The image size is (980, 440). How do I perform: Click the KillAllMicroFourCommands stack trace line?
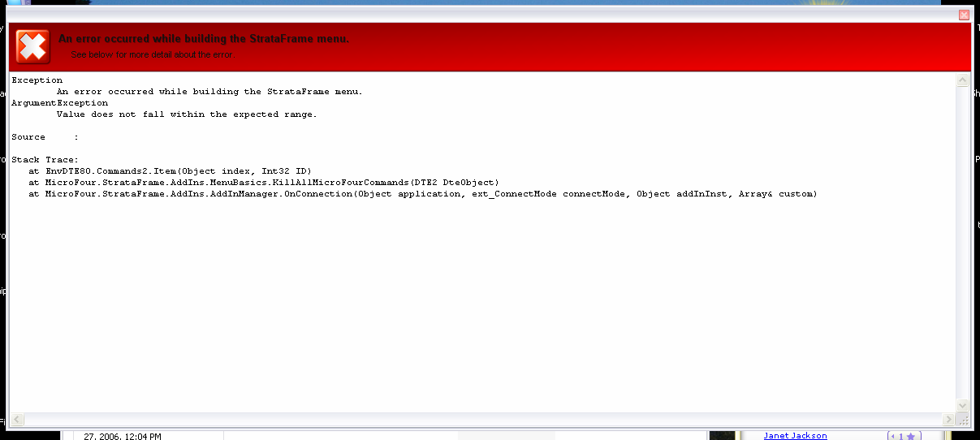click(x=264, y=183)
